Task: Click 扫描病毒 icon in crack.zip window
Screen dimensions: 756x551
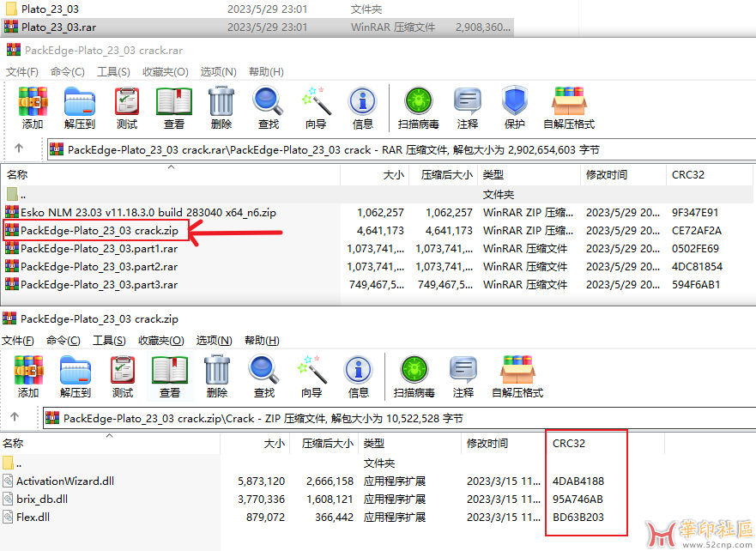Action: pyautogui.click(x=414, y=370)
